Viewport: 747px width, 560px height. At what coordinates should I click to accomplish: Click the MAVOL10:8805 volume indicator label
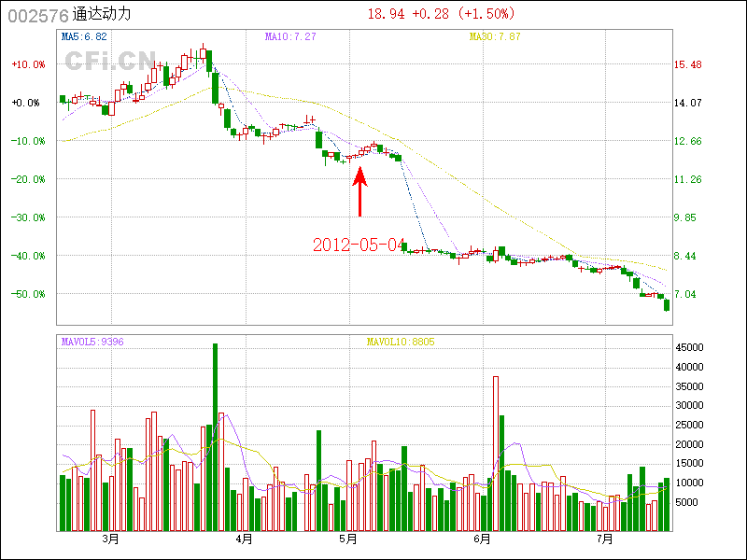pyautogui.click(x=401, y=342)
